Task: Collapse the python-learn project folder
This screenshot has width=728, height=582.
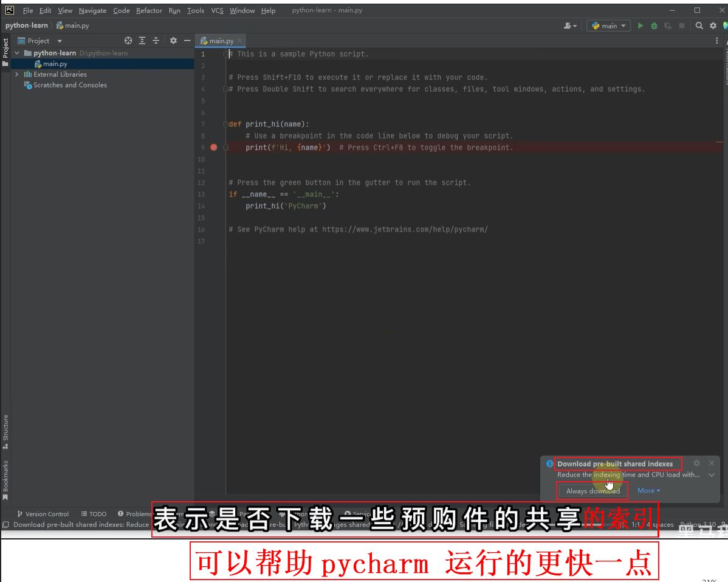Action: tap(17, 53)
